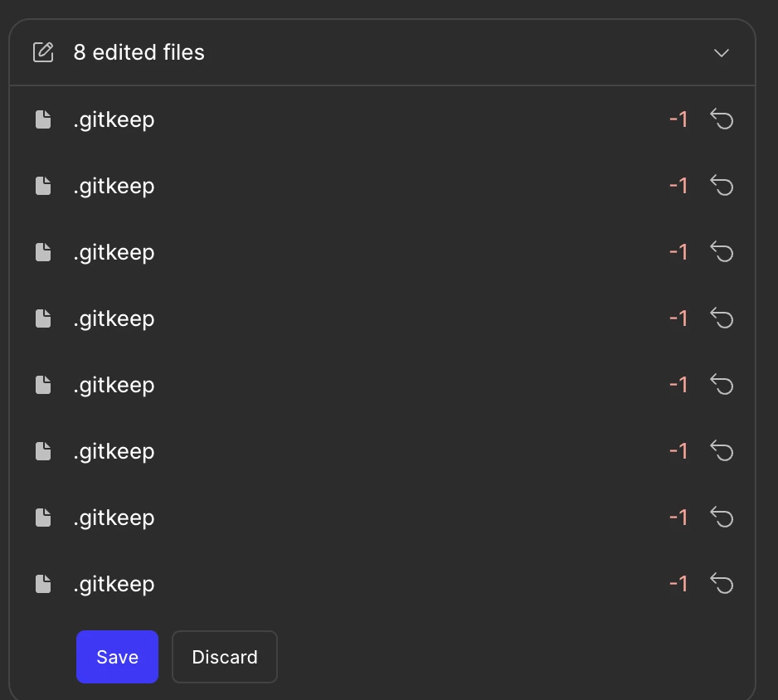The image size is (778, 700).
Task: Click the file icon of third .gitkeep
Action: pos(43,252)
